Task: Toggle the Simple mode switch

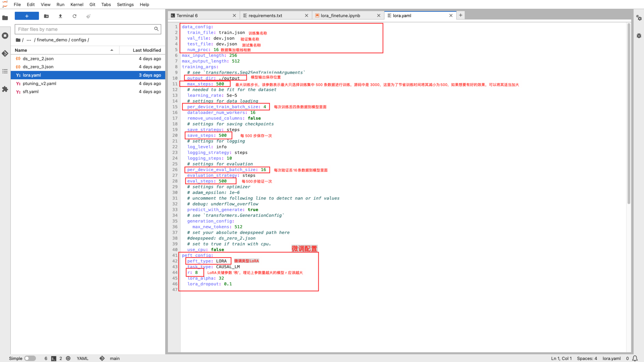Action: pos(30,358)
